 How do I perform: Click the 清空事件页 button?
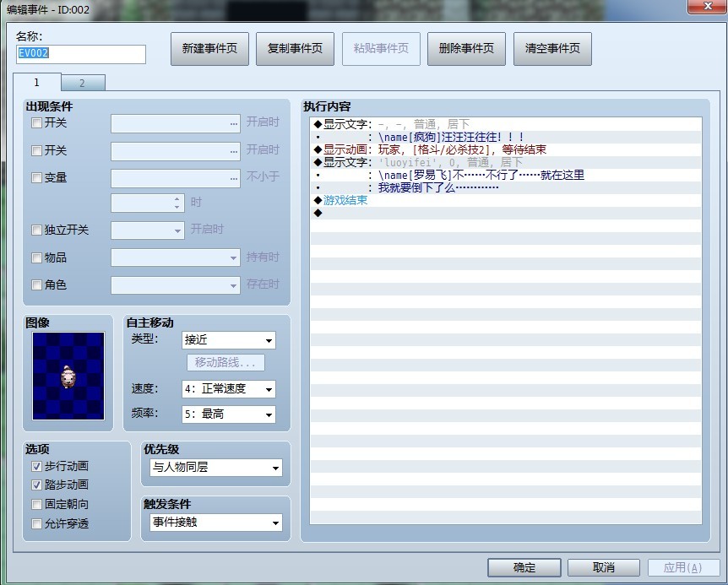point(552,49)
